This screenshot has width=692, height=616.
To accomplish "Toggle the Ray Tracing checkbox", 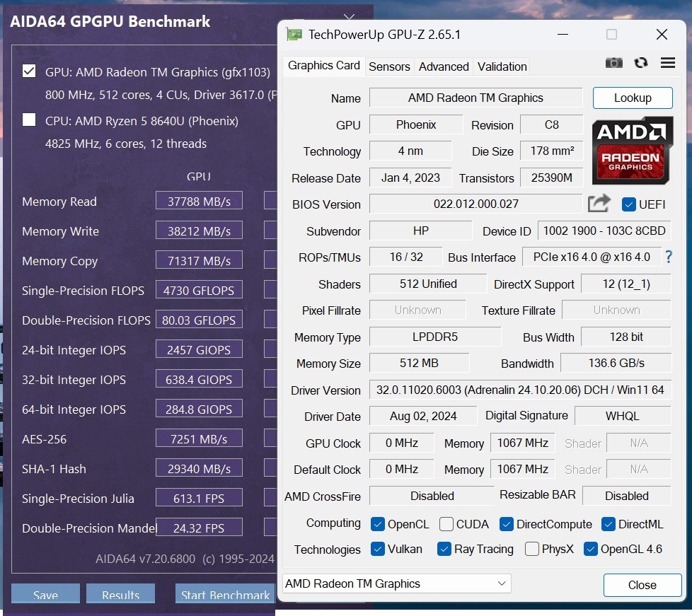I will (444, 549).
